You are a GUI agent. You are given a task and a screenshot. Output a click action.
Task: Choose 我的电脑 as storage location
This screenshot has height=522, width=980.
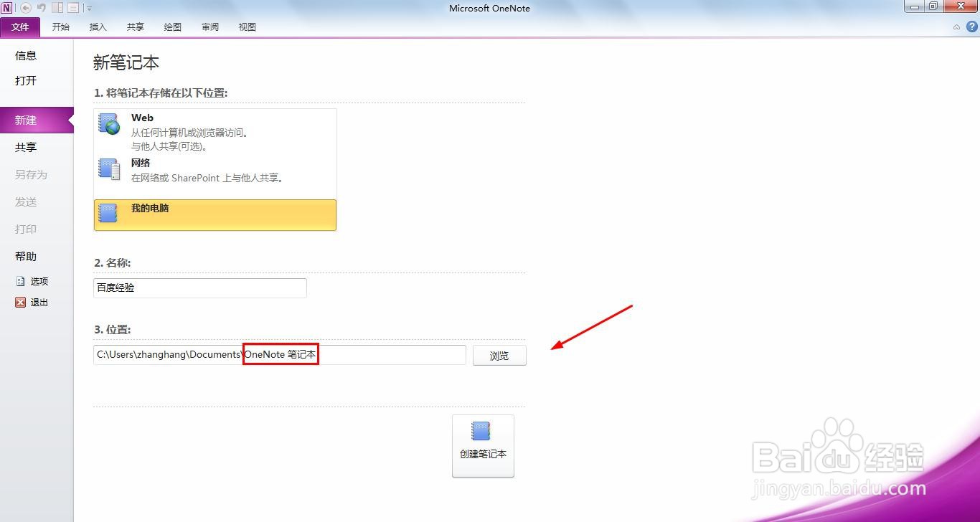[215, 215]
